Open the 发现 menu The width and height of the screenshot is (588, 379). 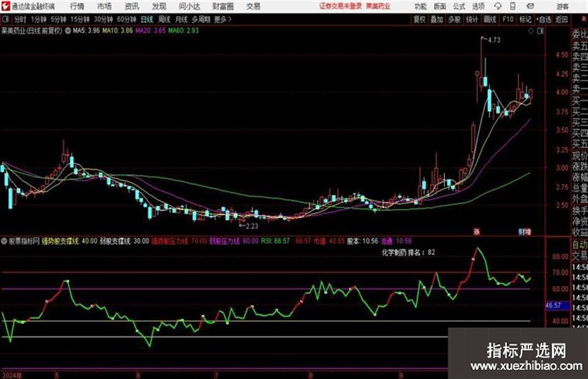pos(159,6)
